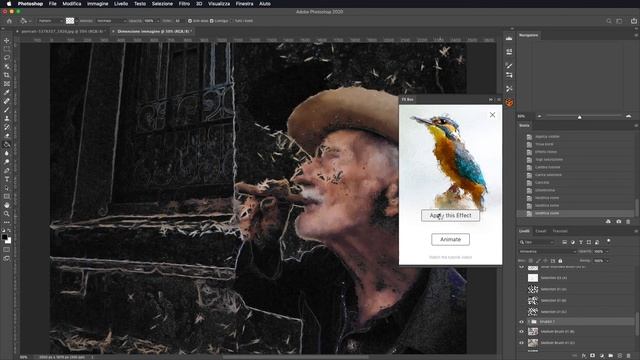Click the delete history state trash icon
The height and width of the screenshot is (360, 640).
tap(628, 221)
